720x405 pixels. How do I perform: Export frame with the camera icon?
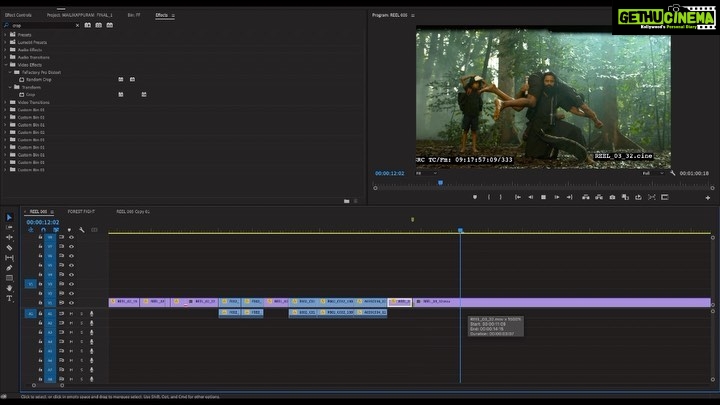[612, 197]
